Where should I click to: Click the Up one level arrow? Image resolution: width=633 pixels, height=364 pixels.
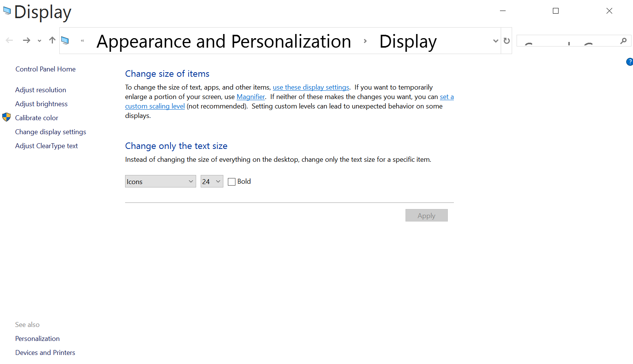point(52,40)
